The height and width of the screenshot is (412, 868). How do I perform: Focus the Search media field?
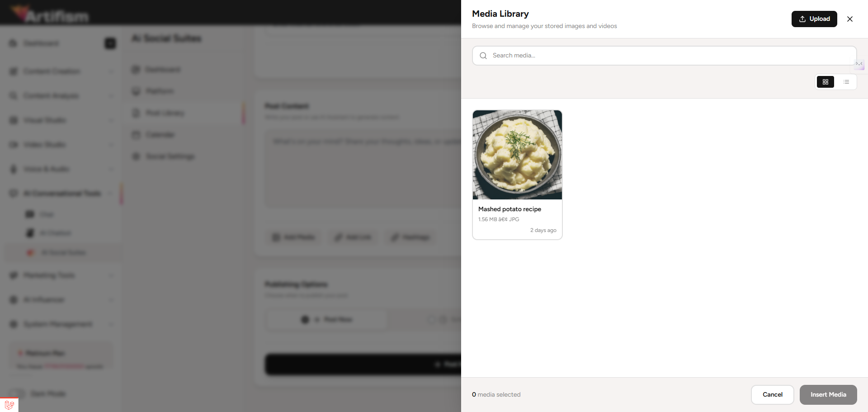[x=664, y=56]
